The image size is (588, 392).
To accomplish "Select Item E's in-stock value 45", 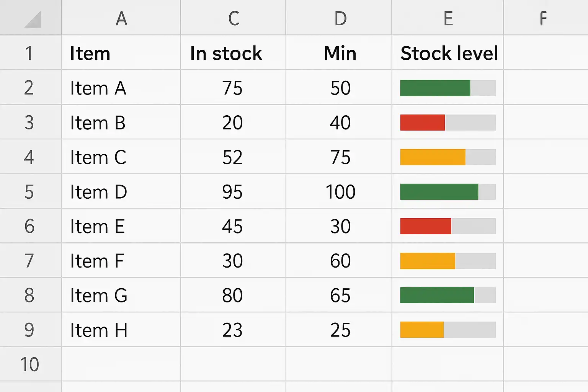I will coord(232,226).
